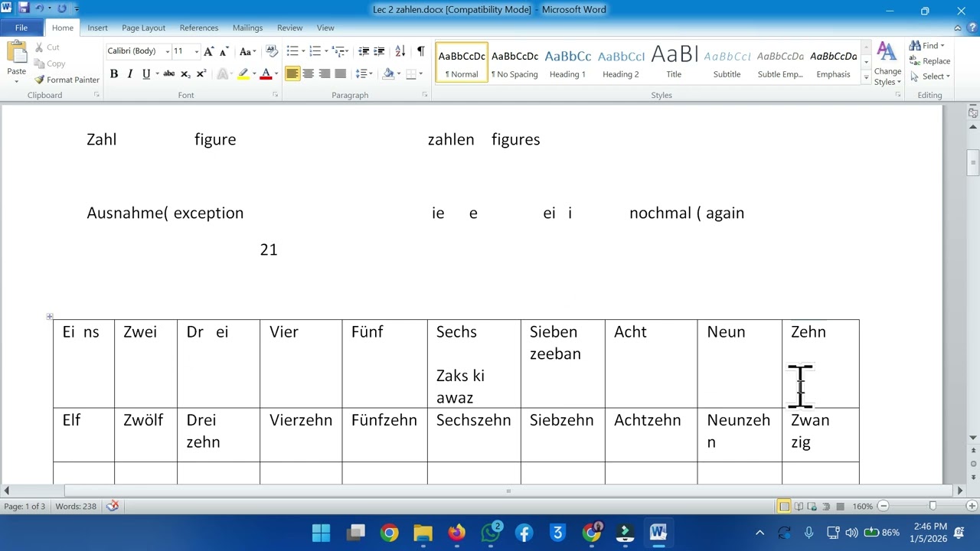Image resolution: width=980 pixels, height=551 pixels.
Task: Click the Shrink Font icon
Action: pos(224,51)
